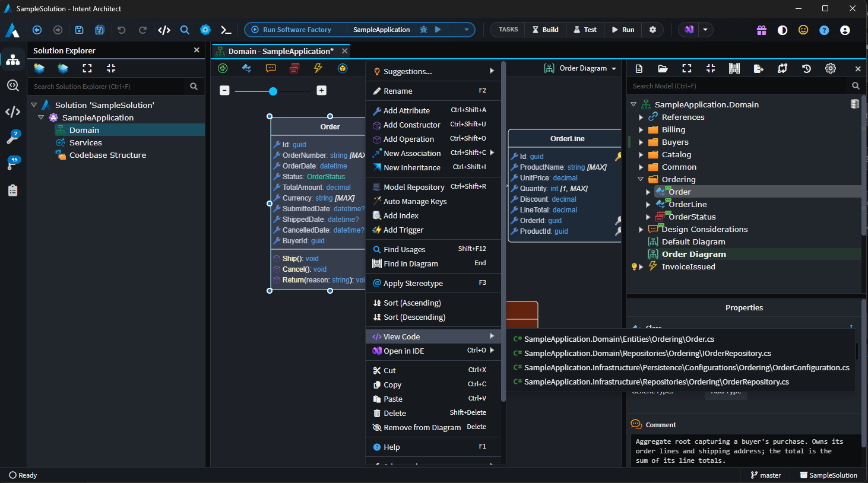Select Remove from Diagram menu entry
This screenshot has height=483, width=868.
pyautogui.click(x=433, y=427)
